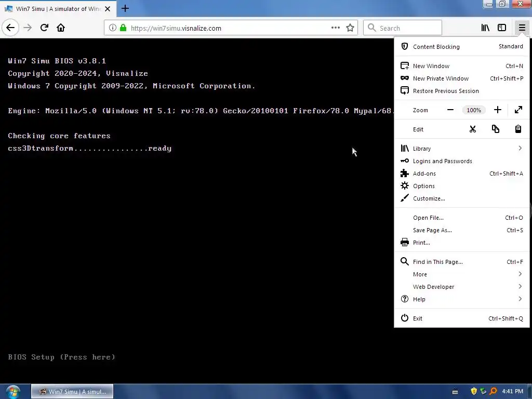The width and height of the screenshot is (532, 399).
Task: Exit the browser via Exit item
Action: pos(461,318)
